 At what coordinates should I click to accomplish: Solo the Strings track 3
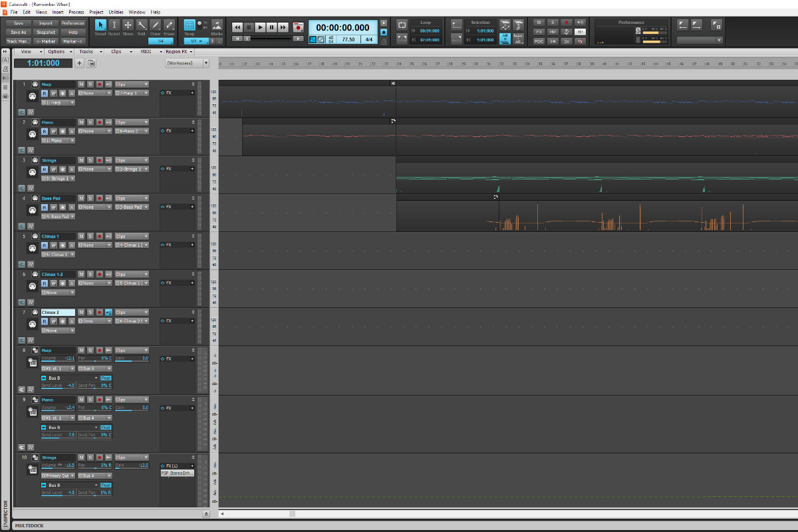pyautogui.click(x=90, y=160)
